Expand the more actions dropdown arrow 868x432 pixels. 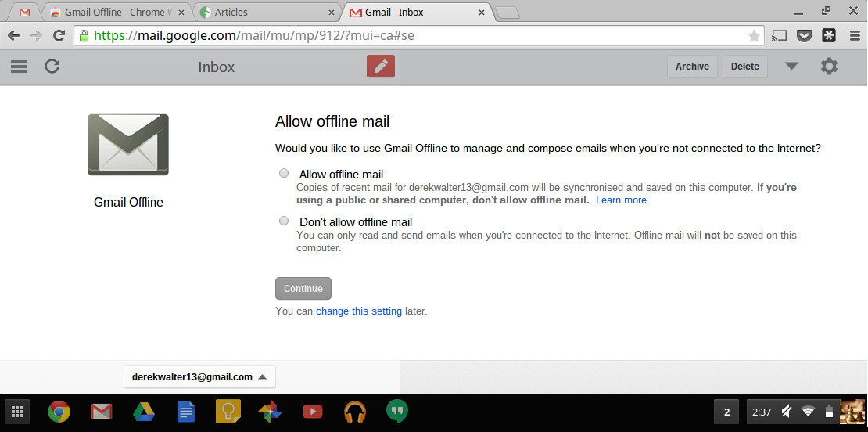pyautogui.click(x=791, y=67)
